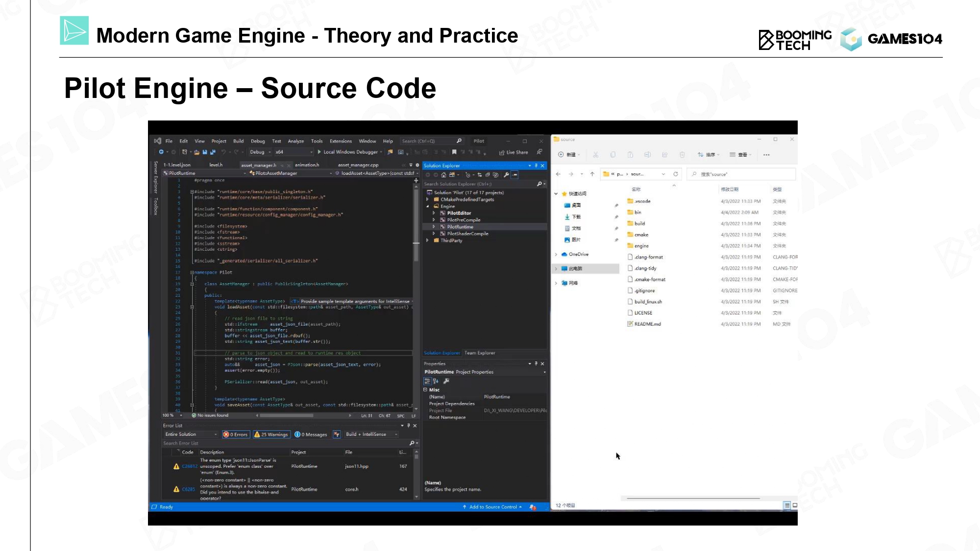Click the Back arrow in File Explorer
This screenshot has width=980, height=551.
(x=558, y=174)
